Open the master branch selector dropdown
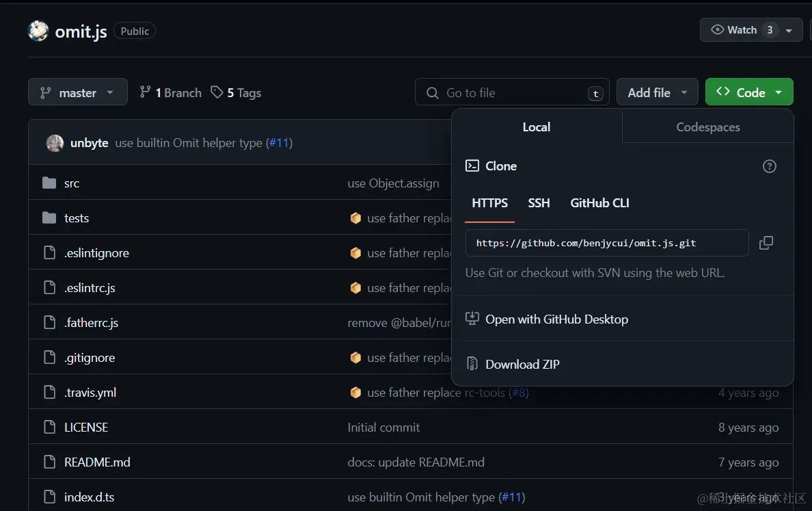This screenshot has height=511, width=812. pos(78,92)
